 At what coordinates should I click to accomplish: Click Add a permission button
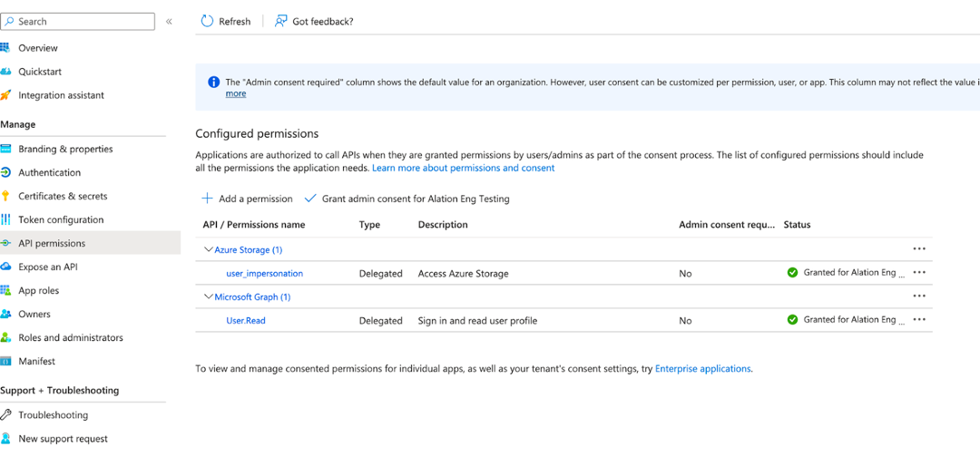click(x=247, y=199)
